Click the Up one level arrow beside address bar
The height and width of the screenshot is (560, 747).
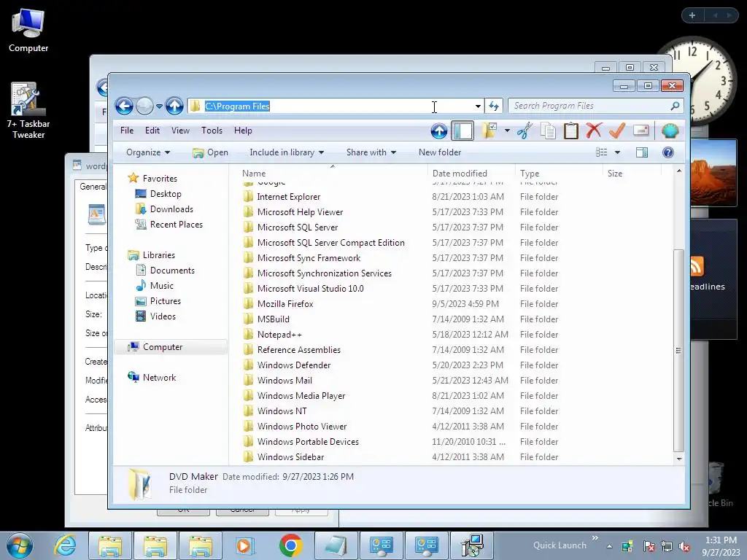(x=174, y=106)
